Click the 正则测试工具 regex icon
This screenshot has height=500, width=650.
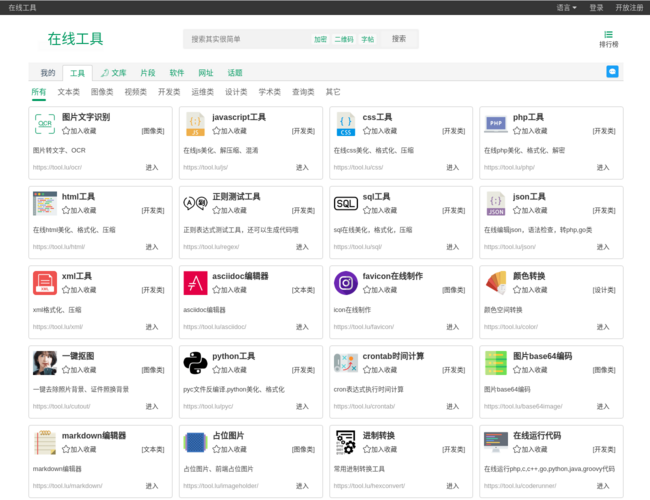point(195,203)
